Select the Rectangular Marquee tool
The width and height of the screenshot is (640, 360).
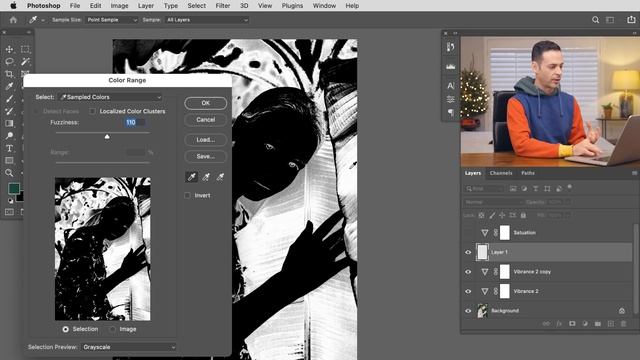click(x=25, y=49)
